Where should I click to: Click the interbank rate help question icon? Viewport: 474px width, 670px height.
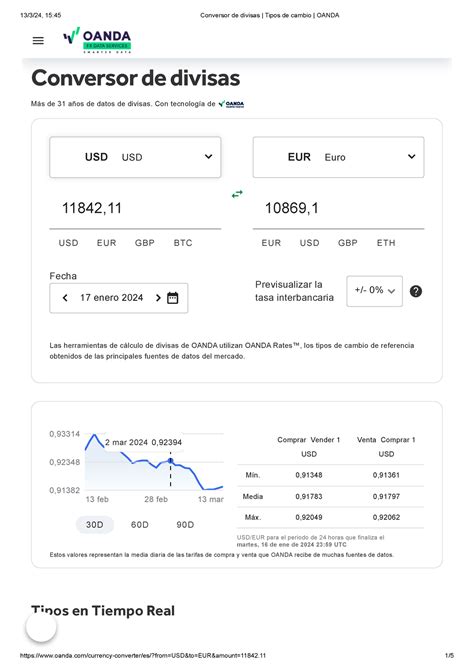(416, 291)
